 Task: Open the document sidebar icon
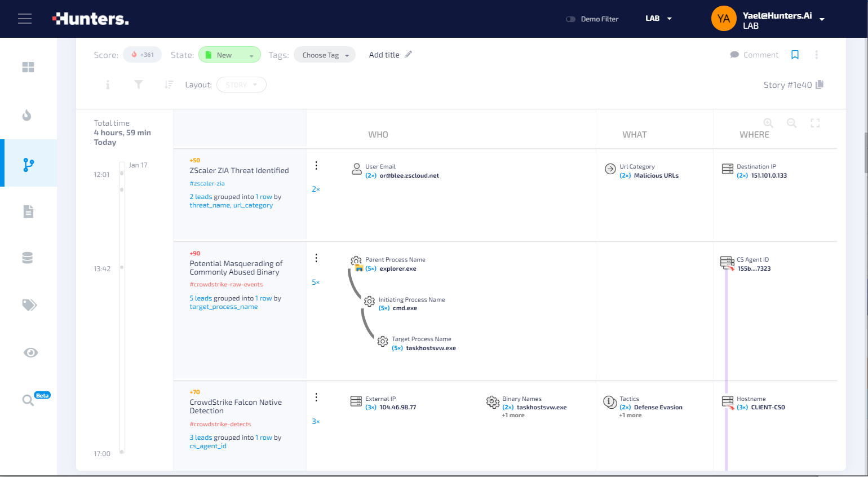28,211
